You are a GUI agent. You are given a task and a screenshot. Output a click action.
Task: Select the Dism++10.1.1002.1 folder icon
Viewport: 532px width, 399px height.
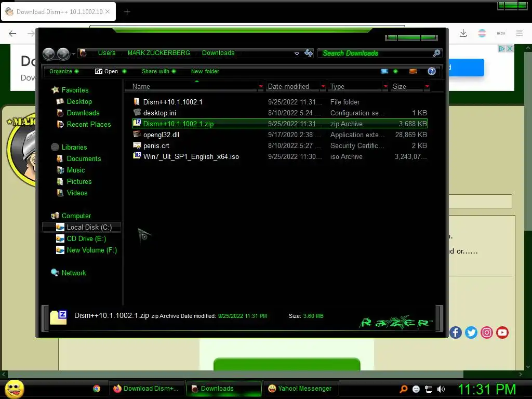tap(137, 101)
